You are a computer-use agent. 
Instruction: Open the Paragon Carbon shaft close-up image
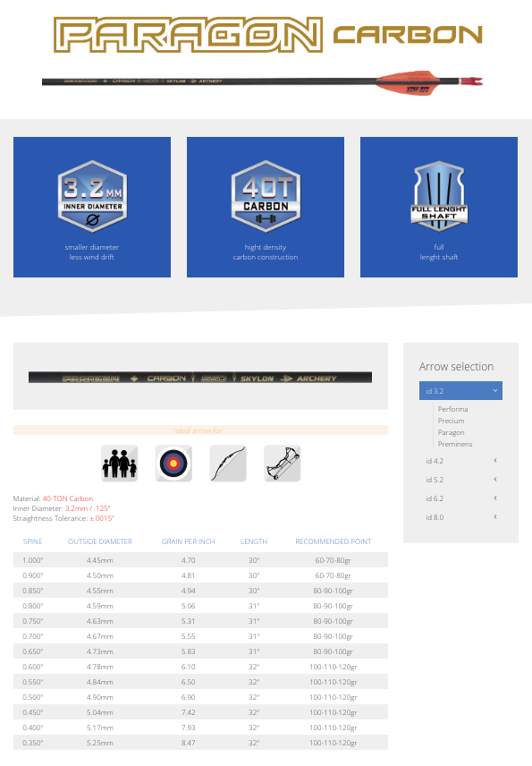(200, 377)
